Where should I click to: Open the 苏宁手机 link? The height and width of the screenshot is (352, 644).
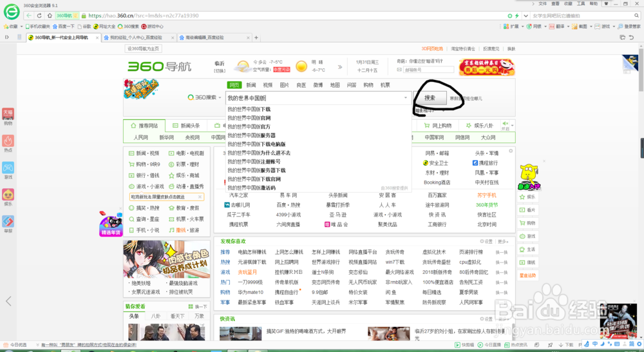tap(486, 195)
